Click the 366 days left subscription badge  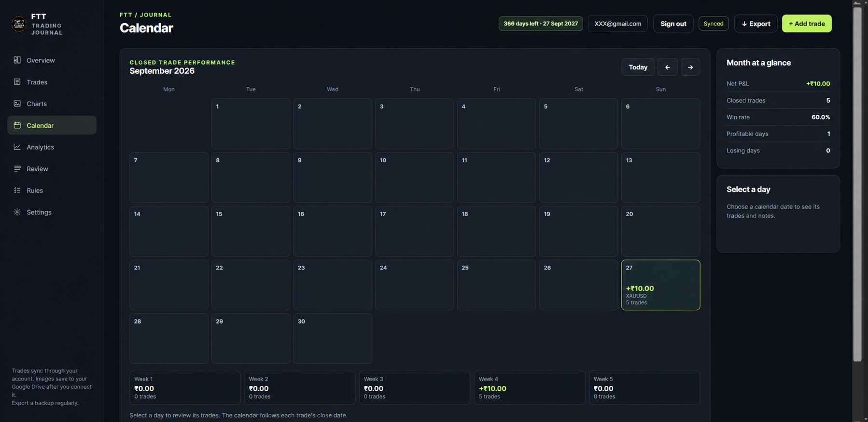(541, 24)
